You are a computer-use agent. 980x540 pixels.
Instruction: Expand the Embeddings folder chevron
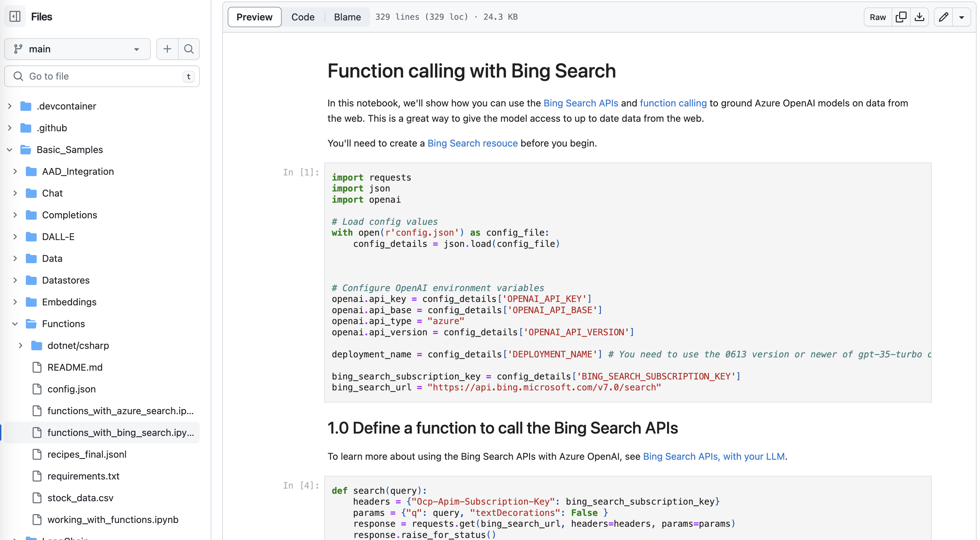tap(15, 302)
